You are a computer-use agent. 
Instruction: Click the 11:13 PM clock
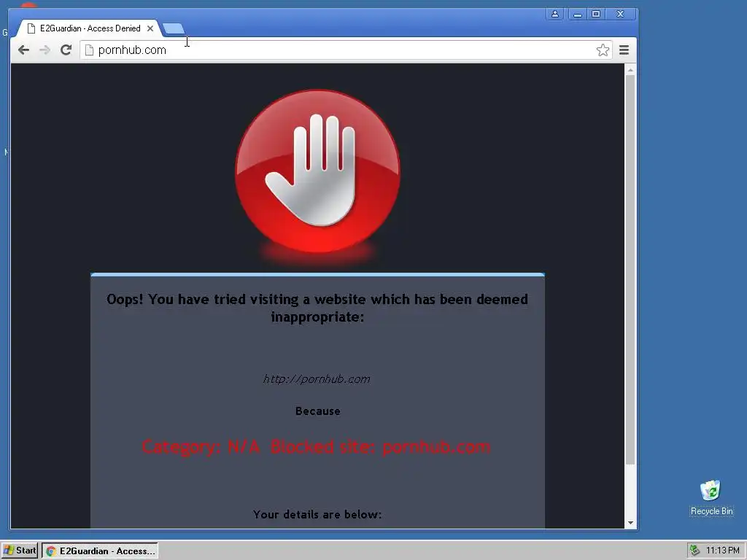(723, 551)
